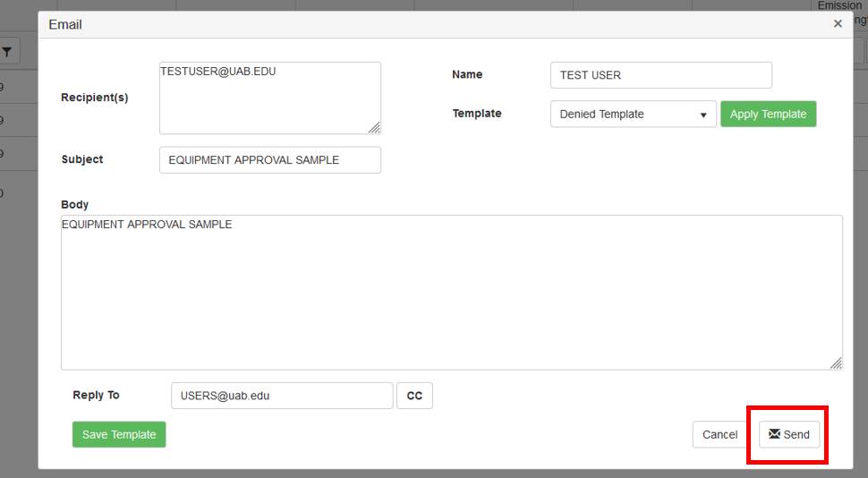Open the Denied Template dropdown

pyautogui.click(x=633, y=115)
